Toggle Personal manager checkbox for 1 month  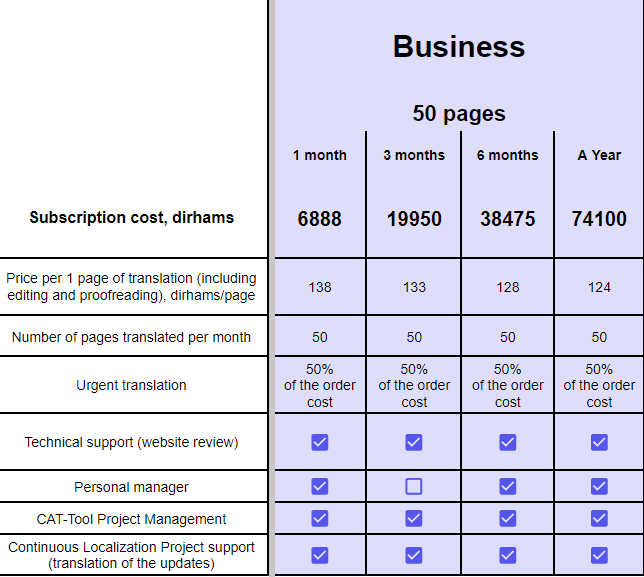click(x=320, y=487)
